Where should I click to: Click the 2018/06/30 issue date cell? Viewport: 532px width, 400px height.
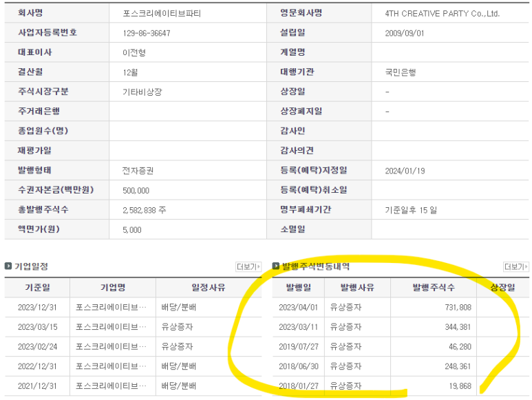coord(298,366)
